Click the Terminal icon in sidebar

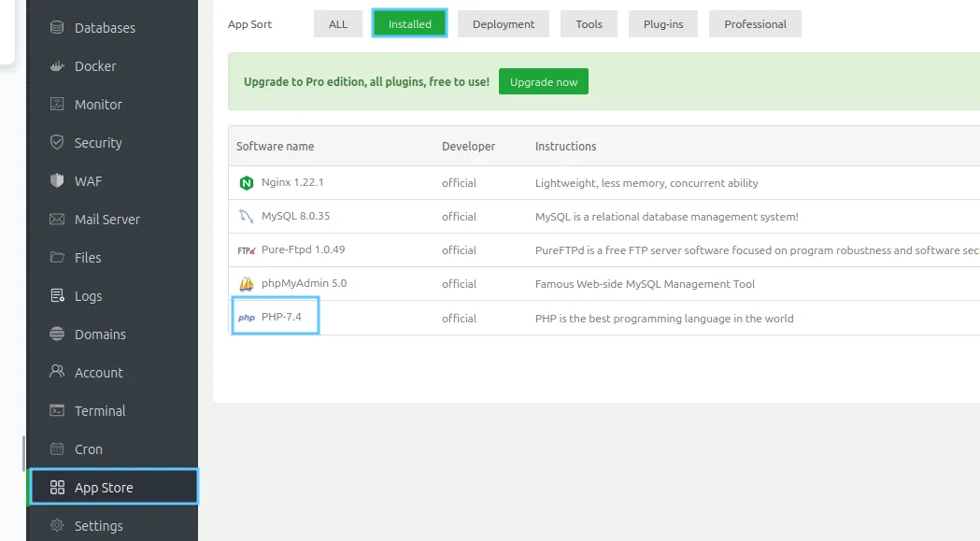click(x=57, y=410)
